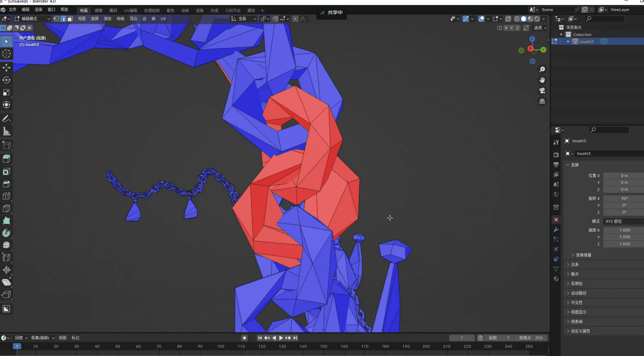The image size is (644, 356).
Task: Select the Rotate tool
Action: pyautogui.click(x=6, y=80)
